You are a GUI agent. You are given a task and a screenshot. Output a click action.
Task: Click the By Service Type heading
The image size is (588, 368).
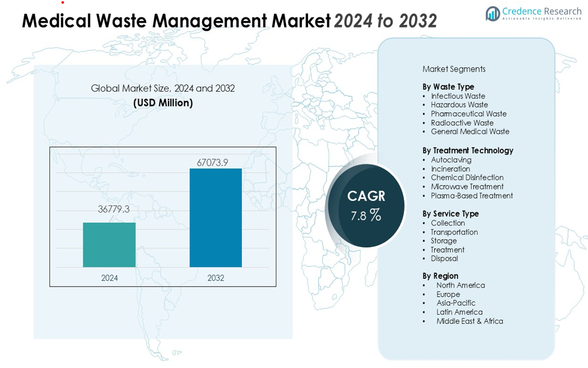click(451, 214)
